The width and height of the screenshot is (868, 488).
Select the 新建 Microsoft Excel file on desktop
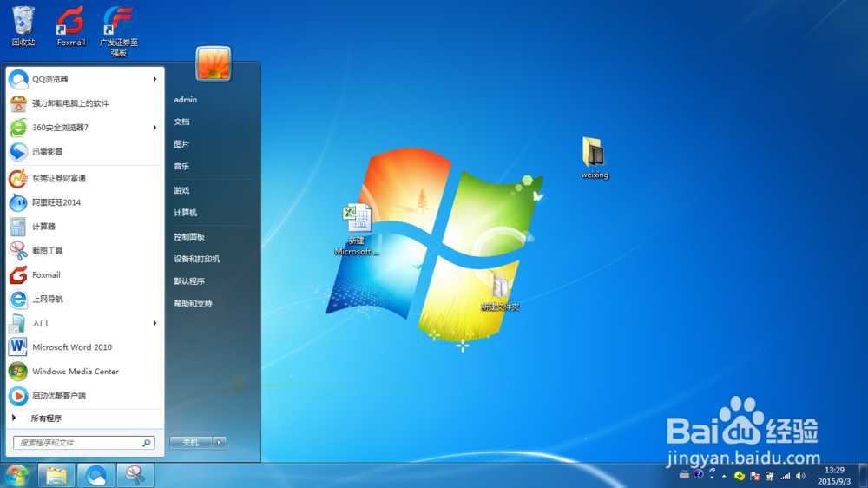click(357, 229)
